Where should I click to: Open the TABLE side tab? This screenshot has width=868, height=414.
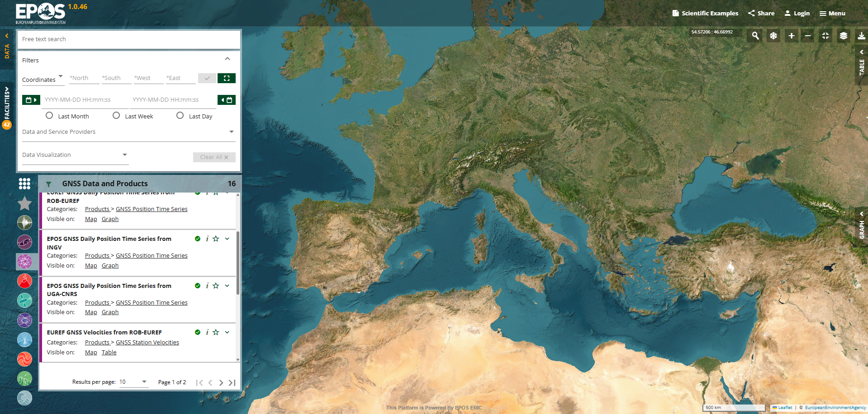click(x=861, y=66)
